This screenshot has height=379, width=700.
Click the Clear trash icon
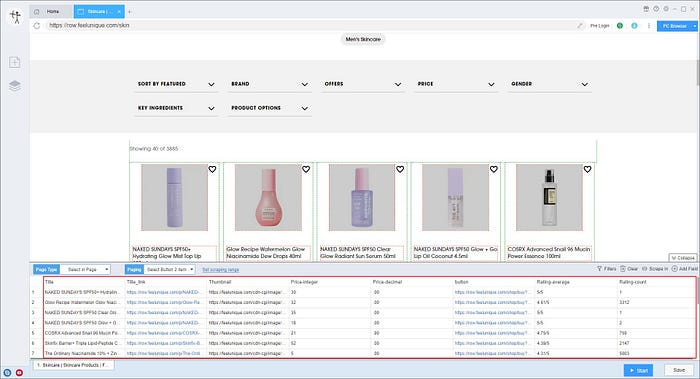coord(623,269)
